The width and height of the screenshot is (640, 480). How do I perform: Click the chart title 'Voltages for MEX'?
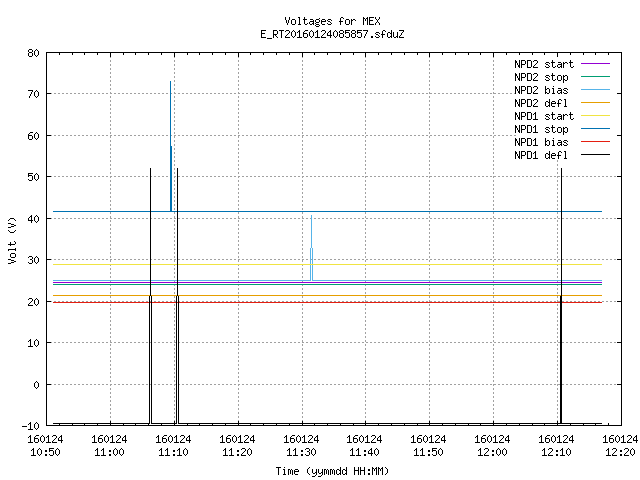click(x=332, y=21)
